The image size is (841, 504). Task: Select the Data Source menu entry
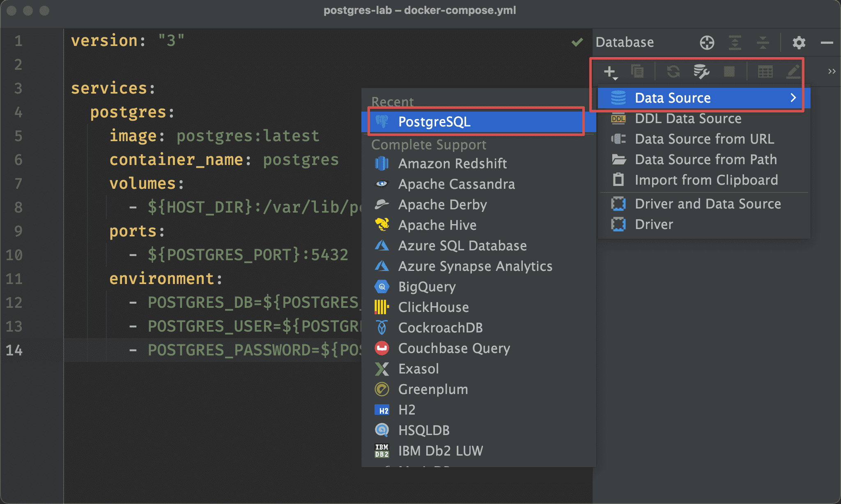[704, 98]
